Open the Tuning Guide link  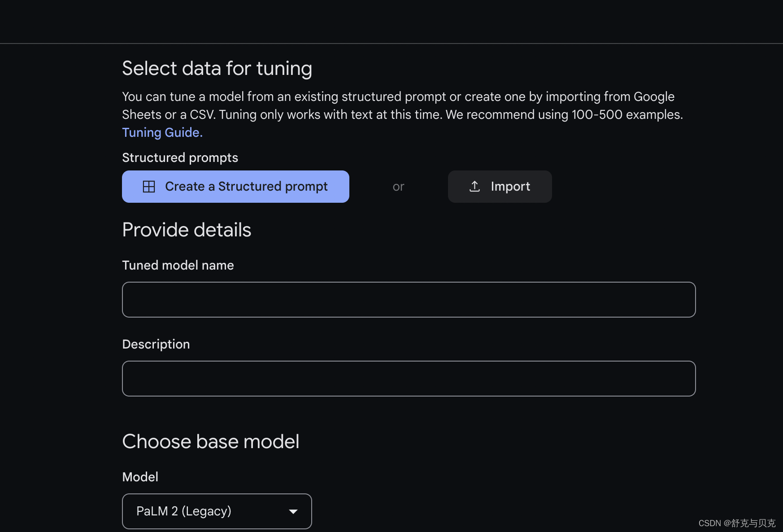pos(162,132)
